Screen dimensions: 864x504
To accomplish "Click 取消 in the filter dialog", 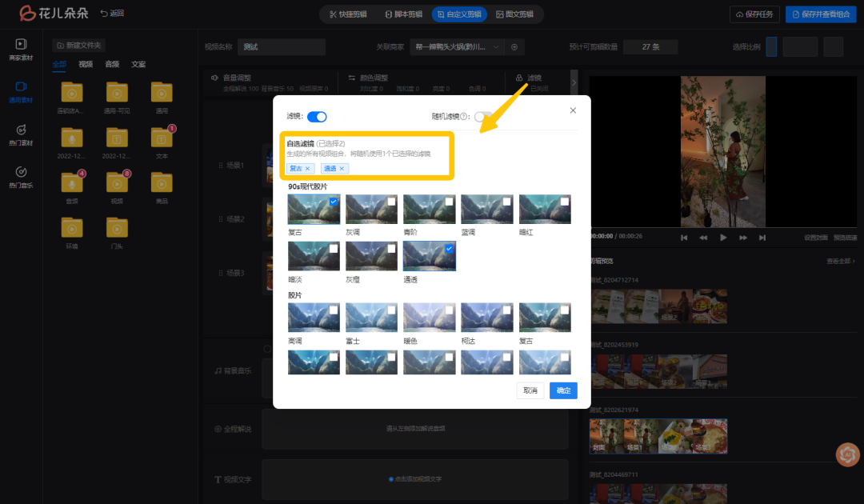I will click(530, 390).
